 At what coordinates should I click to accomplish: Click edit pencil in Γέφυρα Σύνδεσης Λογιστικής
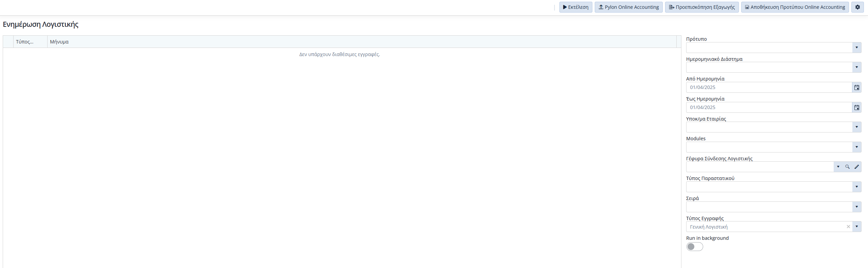857,167
